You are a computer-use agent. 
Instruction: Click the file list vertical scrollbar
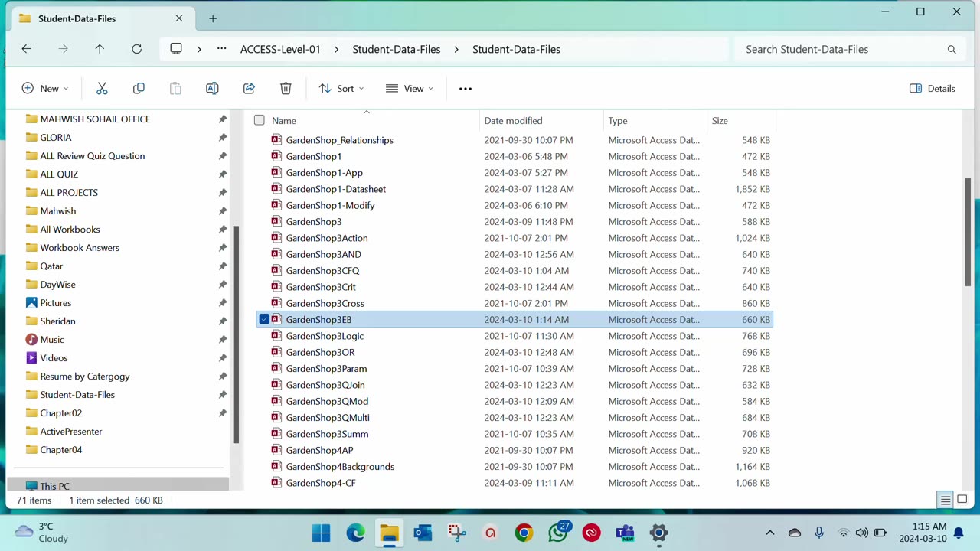[968, 231]
